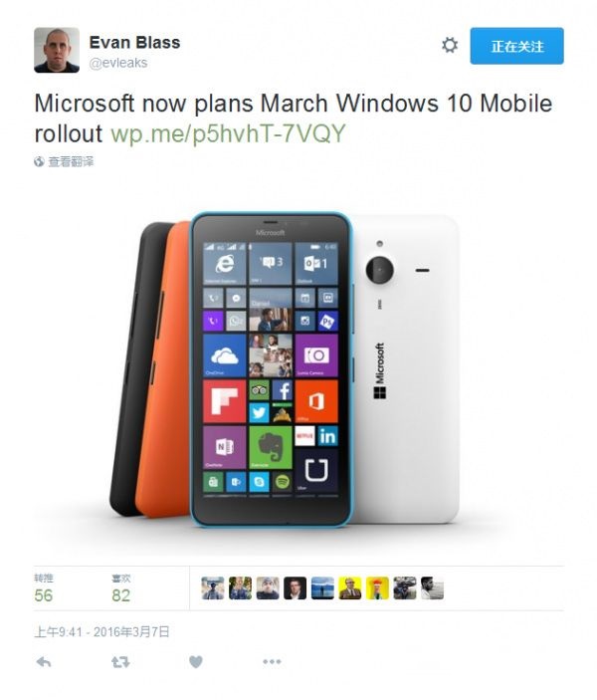
Task: Open Evan Blass profile avatar
Action: (57, 50)
